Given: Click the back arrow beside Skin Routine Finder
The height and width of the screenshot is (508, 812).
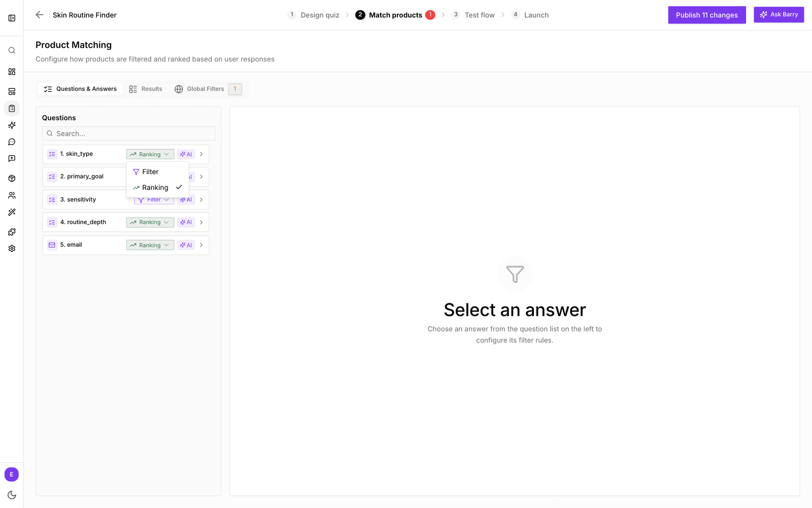Looking at the screenshot, I should 40,15.
